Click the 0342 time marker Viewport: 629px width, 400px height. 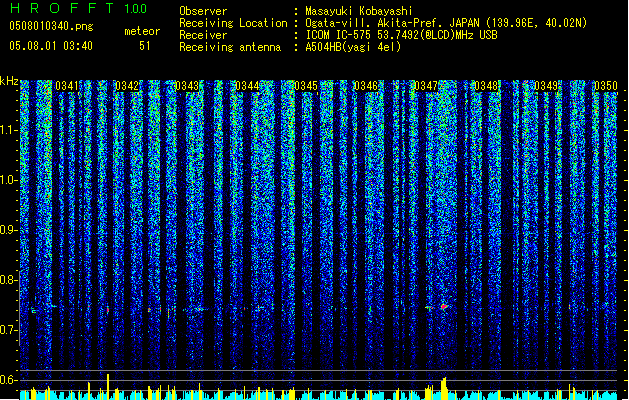[127, 86]
